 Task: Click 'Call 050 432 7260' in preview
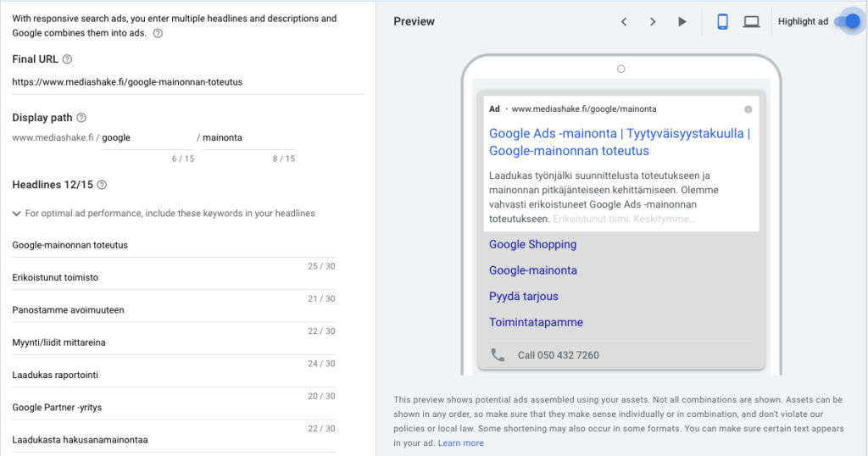(558, 355)
